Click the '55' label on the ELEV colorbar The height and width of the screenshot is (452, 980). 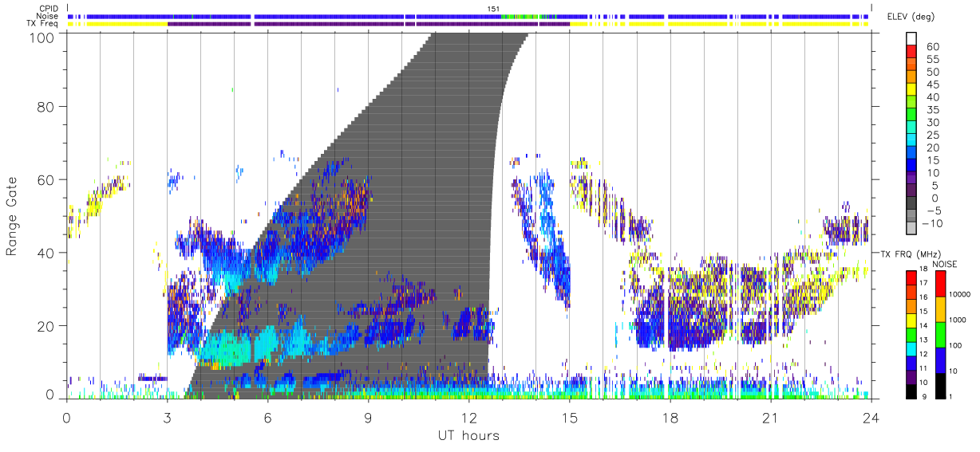tap(933, 60)
